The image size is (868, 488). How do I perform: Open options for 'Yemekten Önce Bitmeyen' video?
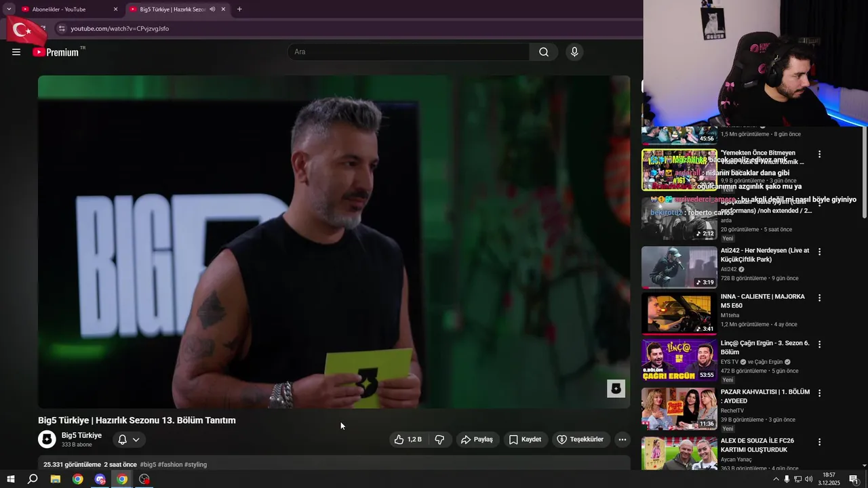coord(819,155)
